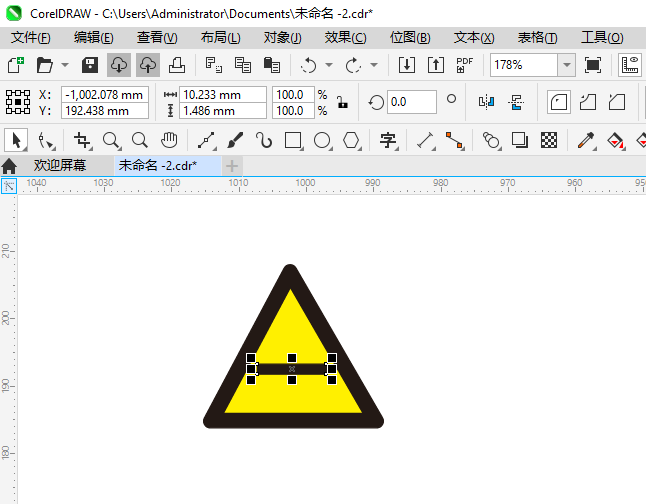This screenshot has height=504, width=646.
Task: Select the Pick tool
Action: click(16, 140)
